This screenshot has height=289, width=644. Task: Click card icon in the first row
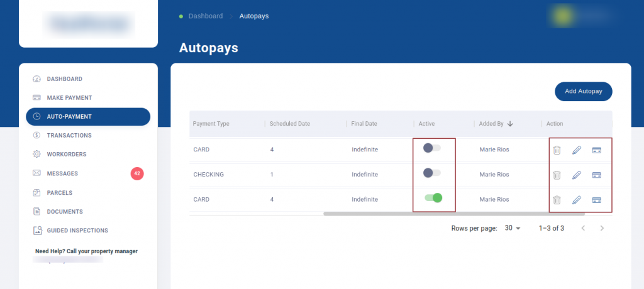[x=596, y=150]
